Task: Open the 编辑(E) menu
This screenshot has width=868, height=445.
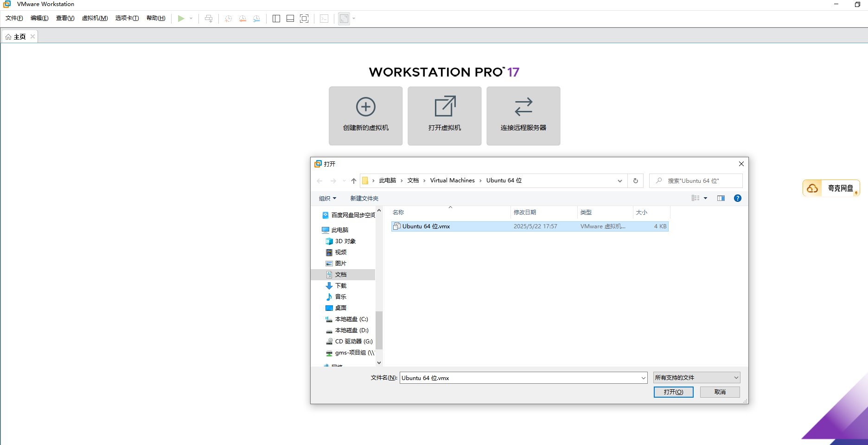Action: coord(39,18)
